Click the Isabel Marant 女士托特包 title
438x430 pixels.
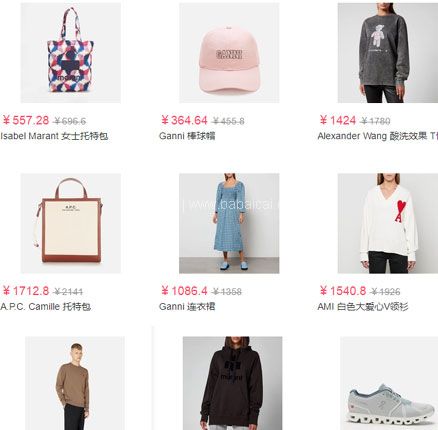point(54,136)
